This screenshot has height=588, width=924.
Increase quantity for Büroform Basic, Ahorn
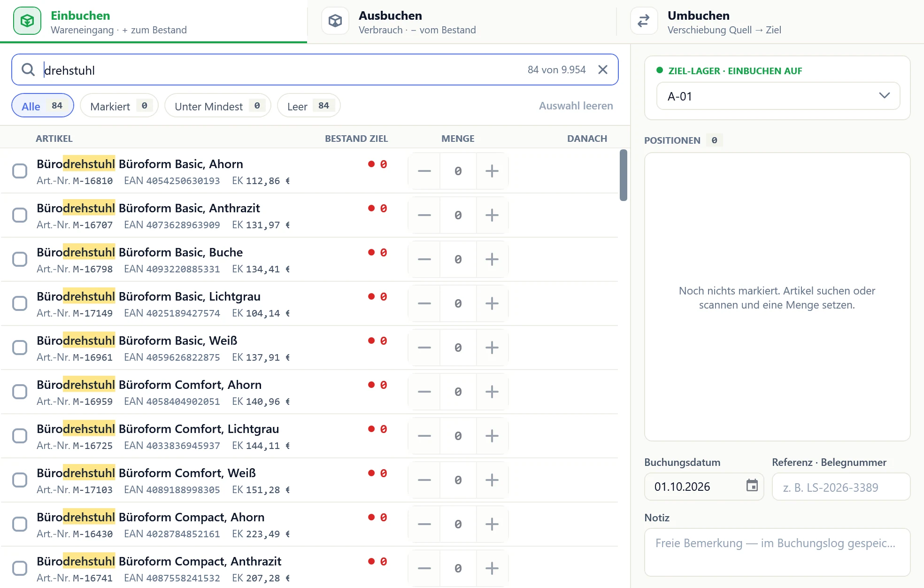pos(492,171)
